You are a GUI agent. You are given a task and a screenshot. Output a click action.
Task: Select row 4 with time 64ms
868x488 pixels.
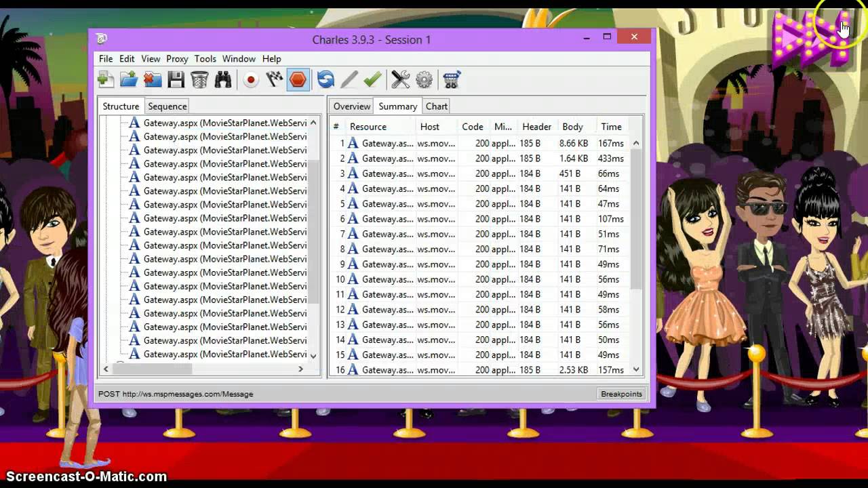coord(481,189)
